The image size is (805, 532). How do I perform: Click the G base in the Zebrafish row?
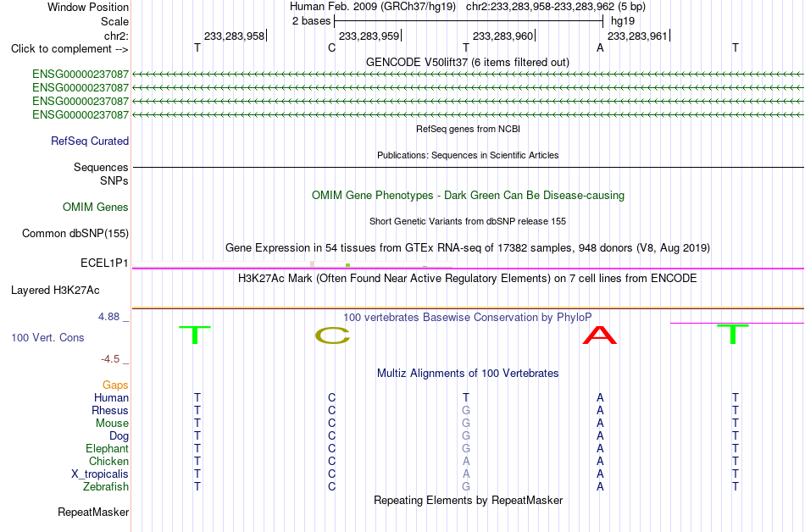click(x=466, y=486)
